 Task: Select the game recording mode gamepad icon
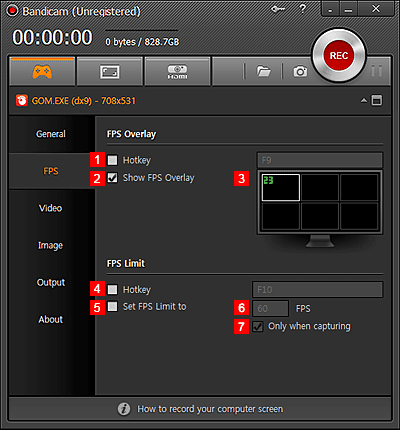coord(42,71)
